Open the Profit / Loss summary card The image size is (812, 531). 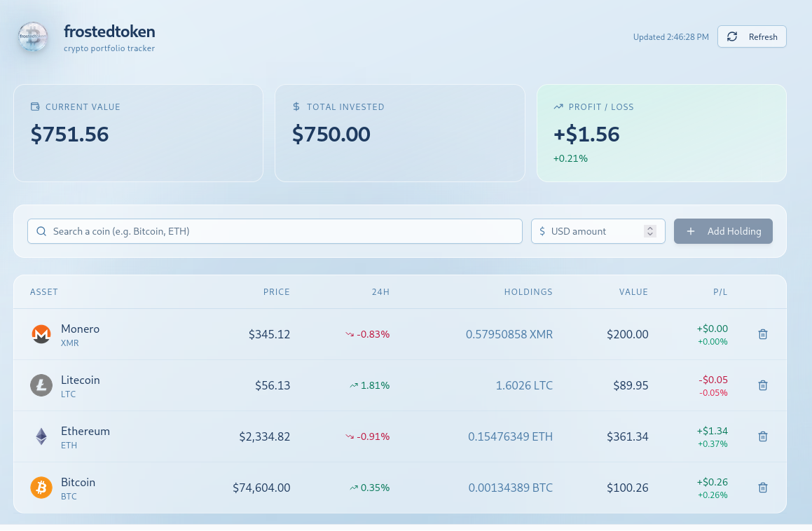662,133
